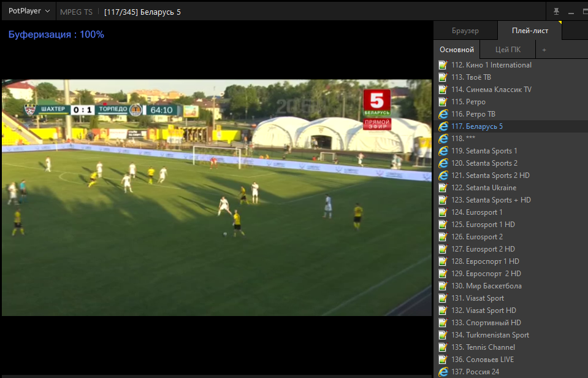Open the PotPlayer main menu dropdown

pyautogui.click(x=29, y=11)
